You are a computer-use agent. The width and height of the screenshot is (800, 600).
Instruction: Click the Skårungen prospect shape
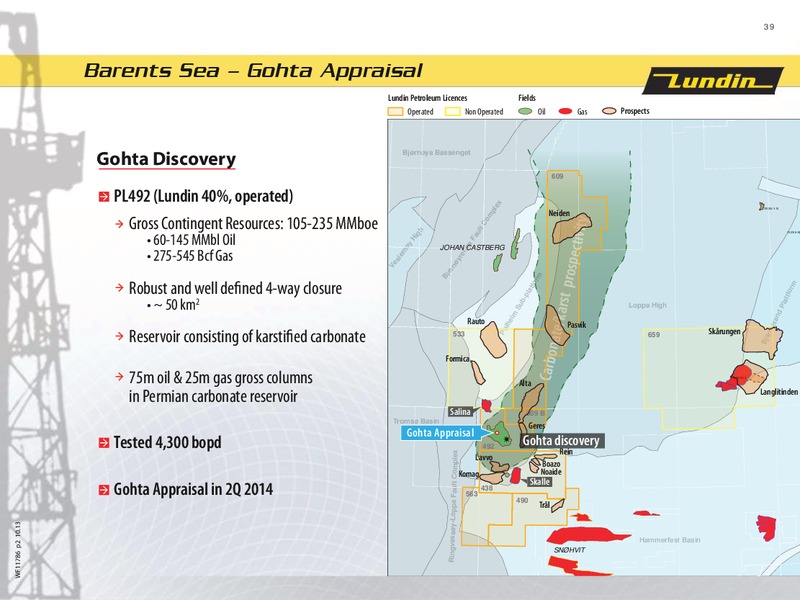761,337
